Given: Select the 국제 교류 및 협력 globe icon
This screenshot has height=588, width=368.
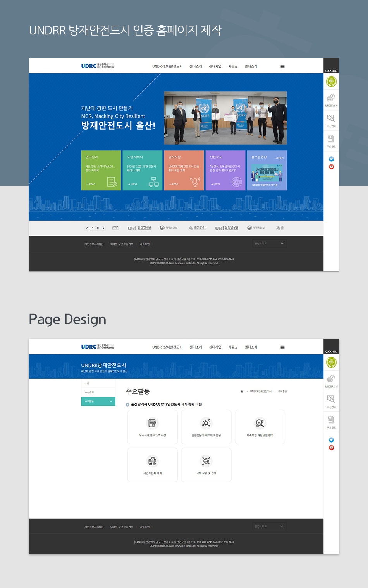Looking at the screenshot, I should (x=206, y=461).
